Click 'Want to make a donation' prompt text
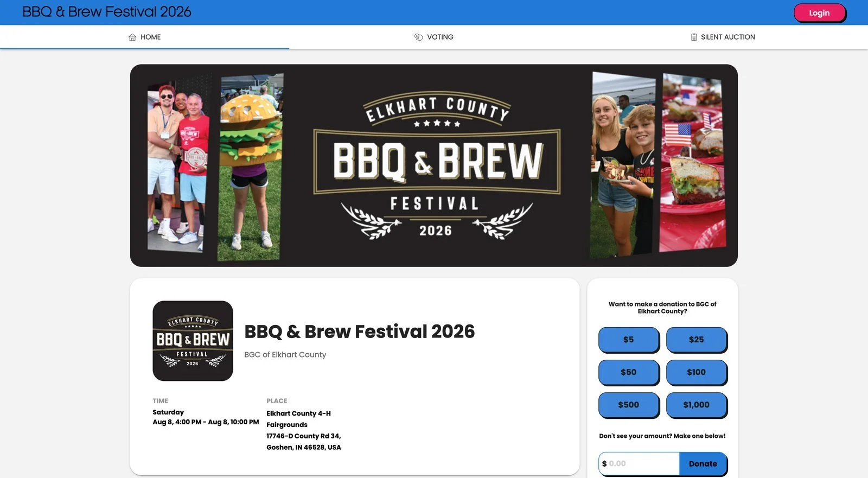868x478 pixels. pos(662,308)
